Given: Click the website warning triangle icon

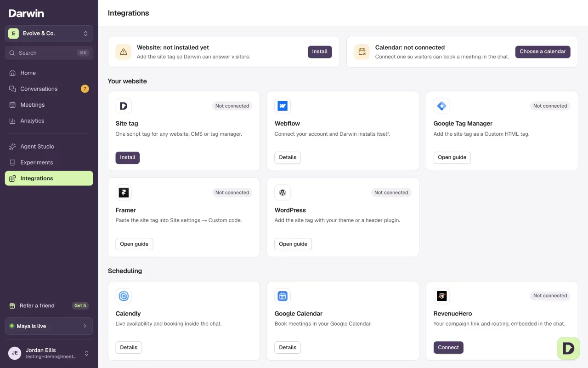Looking at the screenshot, I should click(123, 52).
